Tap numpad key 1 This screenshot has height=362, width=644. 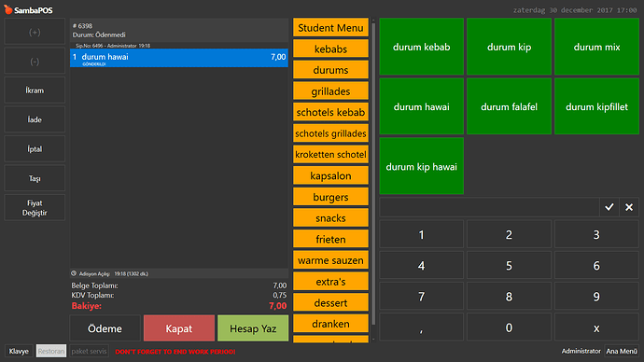(x=421, y=234)
